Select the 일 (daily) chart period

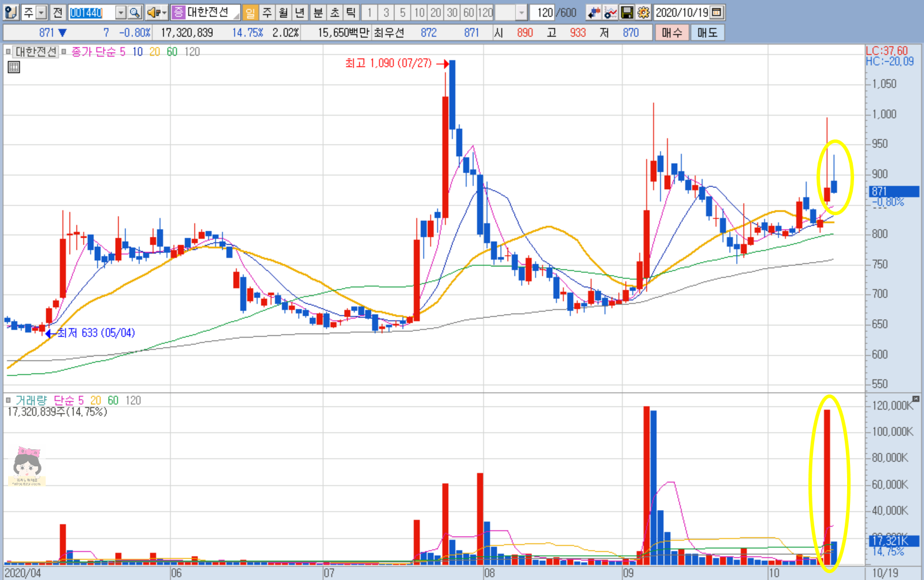click(x=250, y=12)
